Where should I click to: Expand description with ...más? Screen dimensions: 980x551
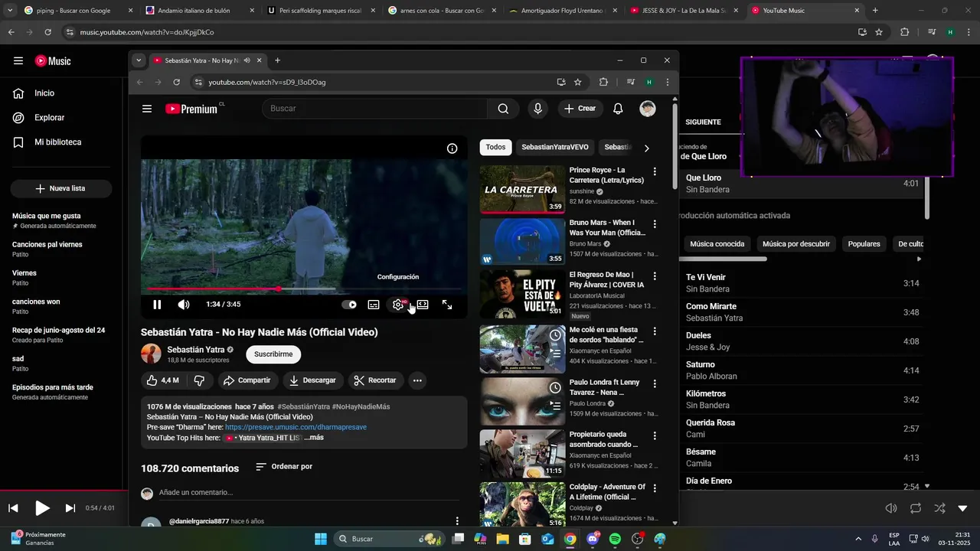(314, 438)
